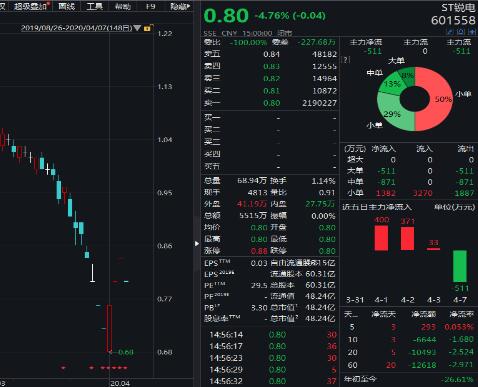Click the 近五日主力净流入 heading
The image size is (478, 387).
tap(377, 207)
